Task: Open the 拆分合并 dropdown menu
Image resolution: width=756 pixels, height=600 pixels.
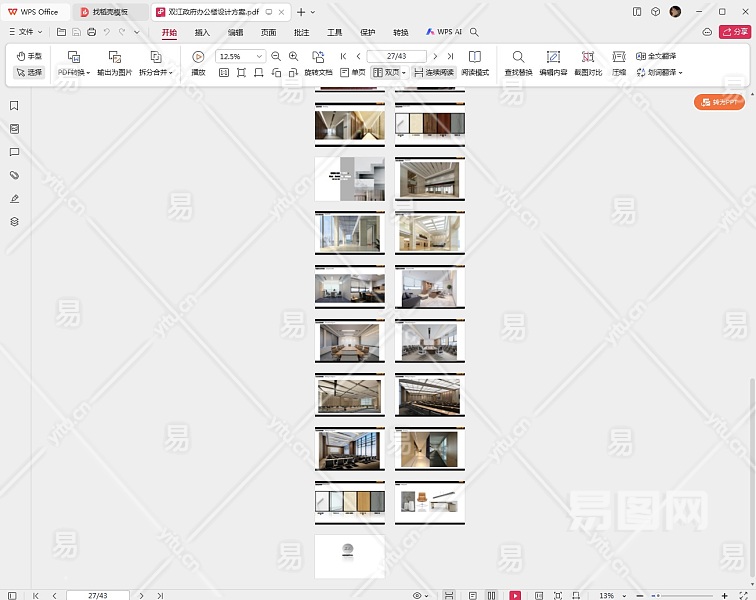Action: 155,73
